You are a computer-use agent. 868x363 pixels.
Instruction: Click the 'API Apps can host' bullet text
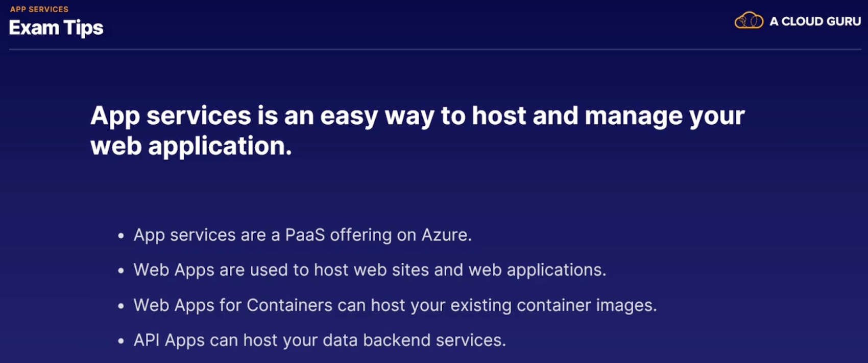click(320, 341)
